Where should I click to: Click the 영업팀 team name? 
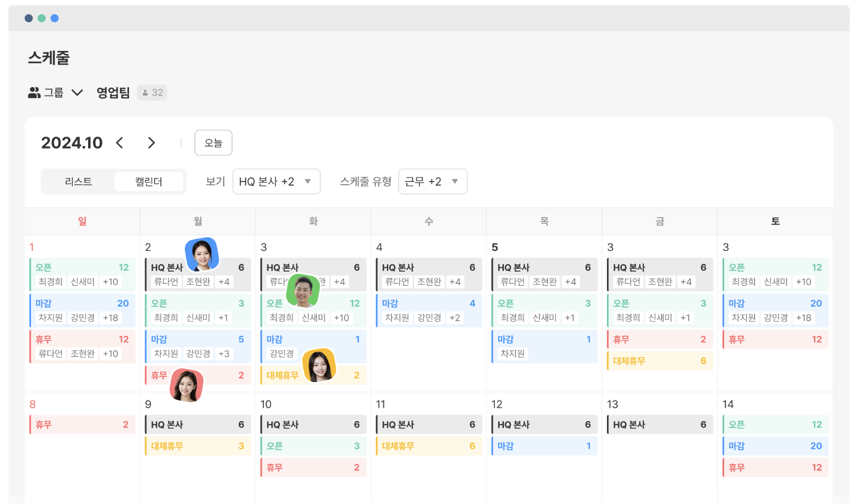(113, 93)
